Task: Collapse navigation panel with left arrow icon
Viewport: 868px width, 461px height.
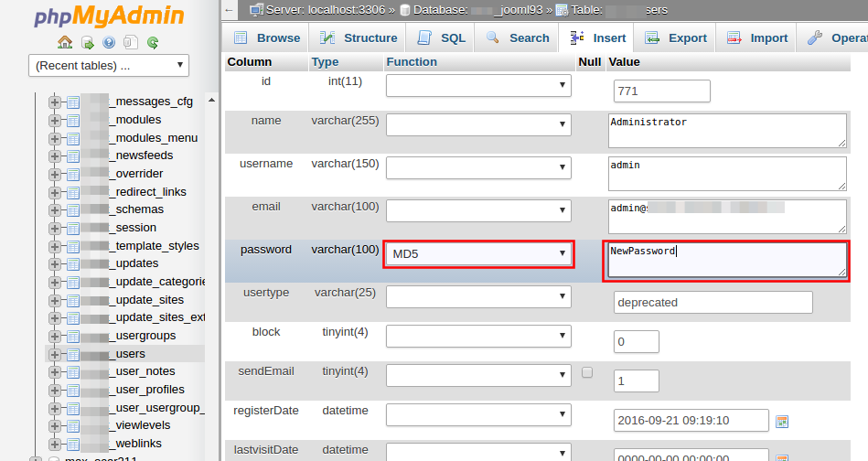Action: (x=230, y=10)
